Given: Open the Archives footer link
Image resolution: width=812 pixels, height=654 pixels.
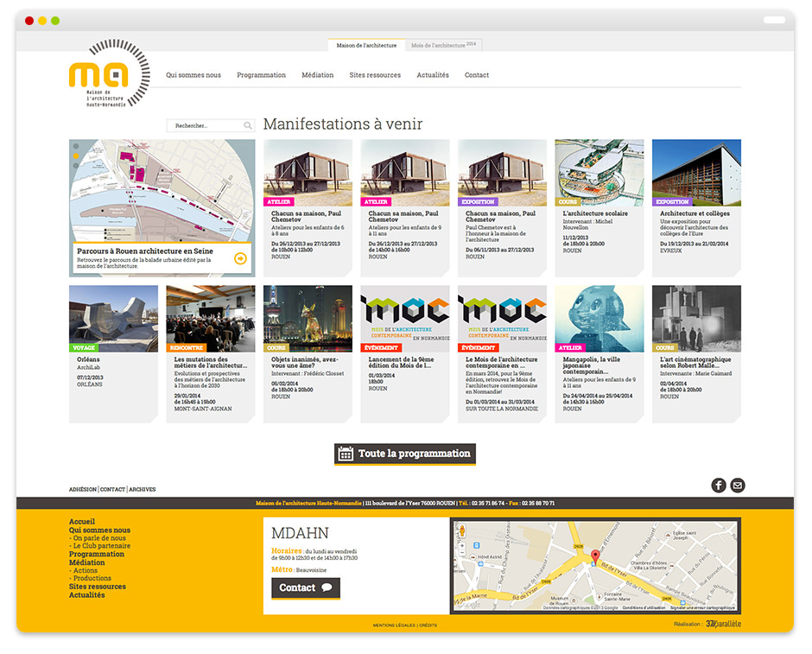Looking at the screenshot, I should click(x=143, y=490).
